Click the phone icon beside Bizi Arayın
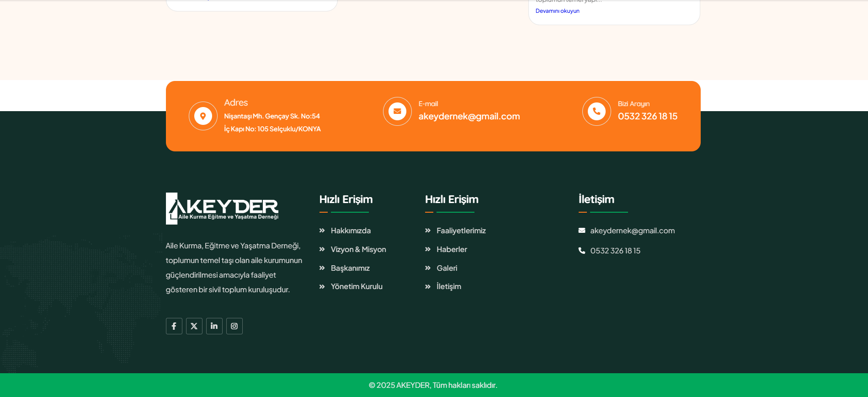868x397 pixels. [x=596, y=111]
